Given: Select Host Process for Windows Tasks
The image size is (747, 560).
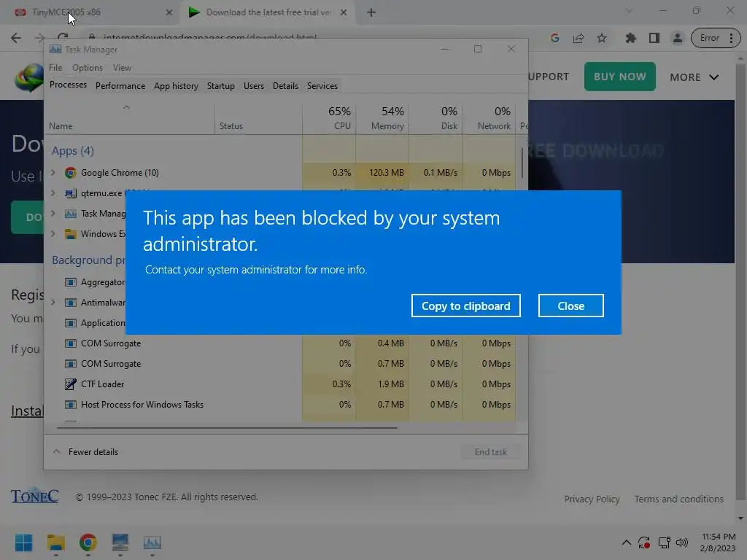Looking at the screenshot, I should 281,404.
